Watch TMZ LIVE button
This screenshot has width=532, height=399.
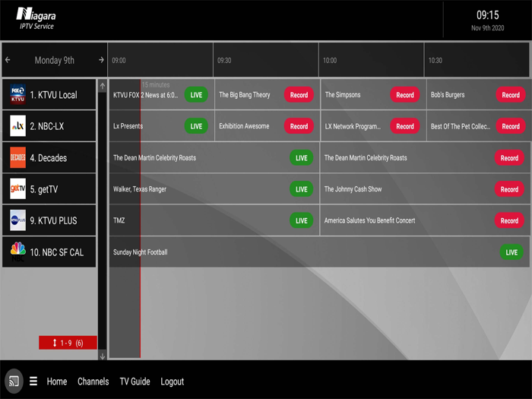(x=301, y=220)
